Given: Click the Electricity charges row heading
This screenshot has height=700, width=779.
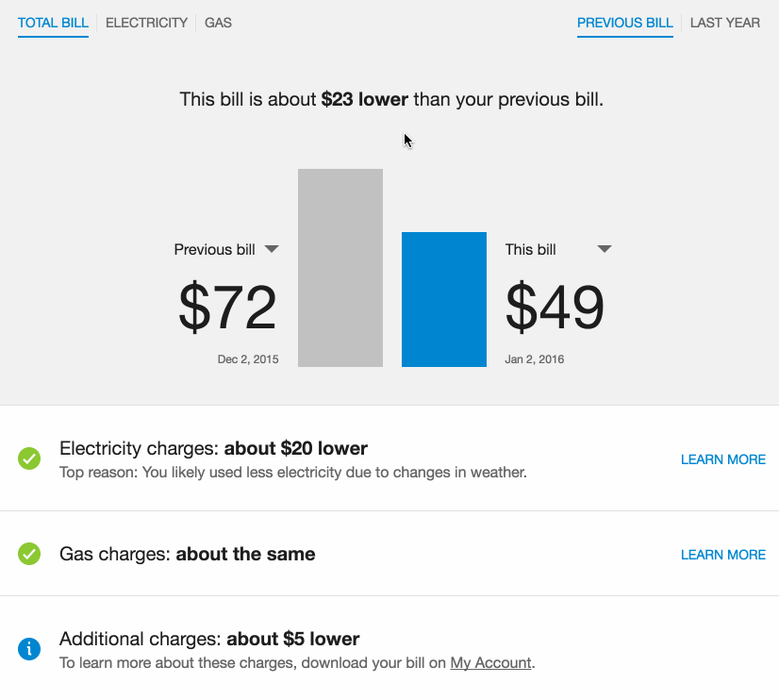Looking at the screenshot, I should coord(213,448).
